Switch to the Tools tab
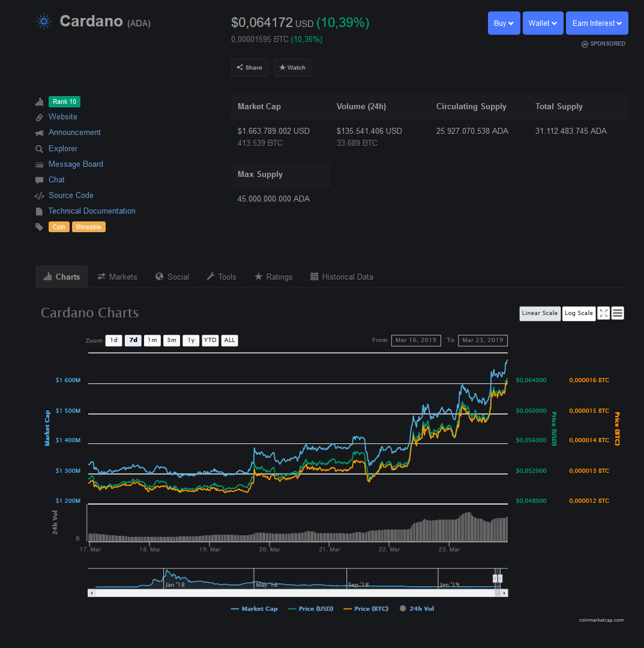644x648 pixels. tap(221, 277)
